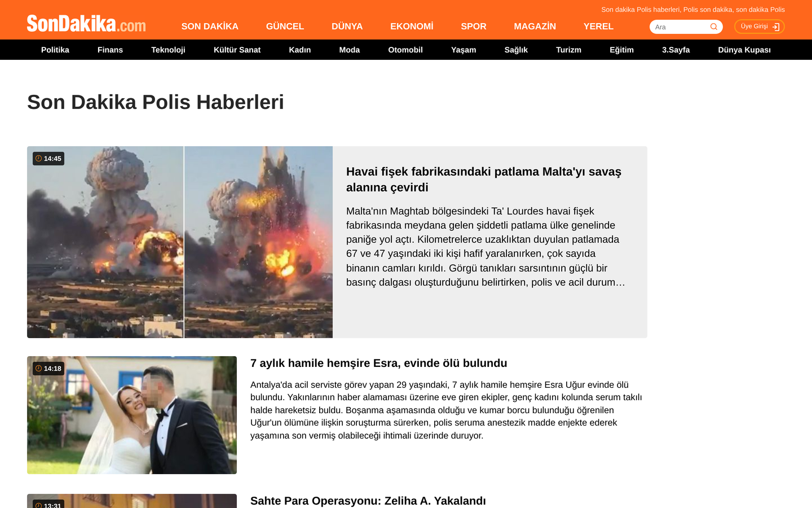The image size is (812, 508).
Task: Open the Otomobil category
Action: point(405,50)
